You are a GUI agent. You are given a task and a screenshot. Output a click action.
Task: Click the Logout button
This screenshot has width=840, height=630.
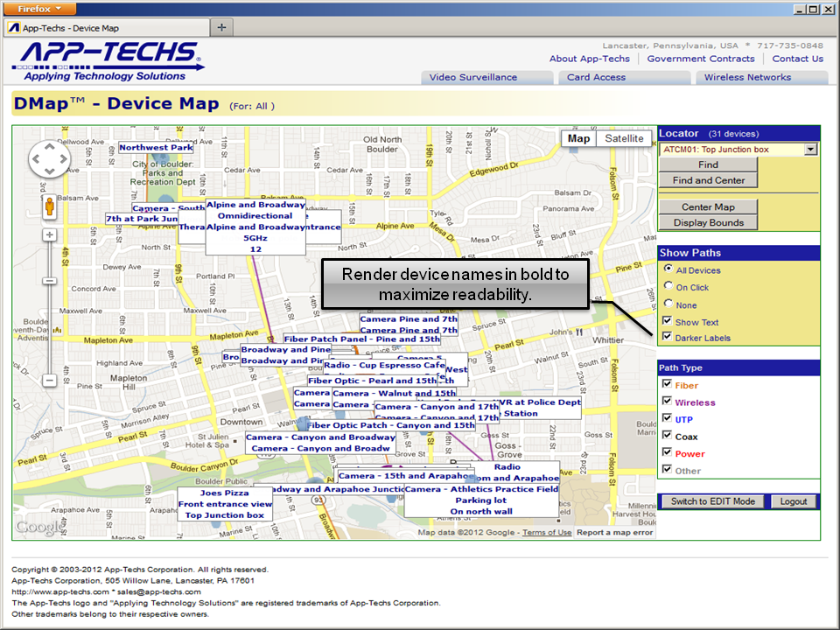coord(794,501)
